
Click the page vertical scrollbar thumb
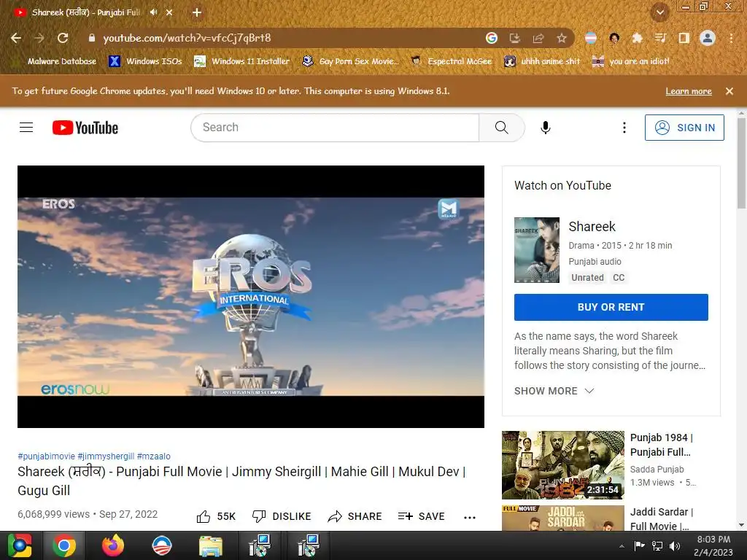(741, 163)
